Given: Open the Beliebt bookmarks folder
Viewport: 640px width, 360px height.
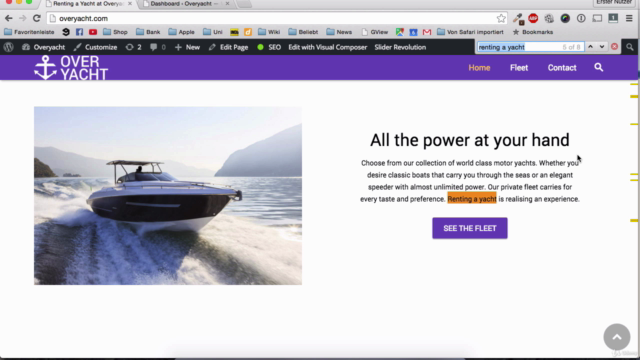Looking at the screenshot, I should click(303, 32).
